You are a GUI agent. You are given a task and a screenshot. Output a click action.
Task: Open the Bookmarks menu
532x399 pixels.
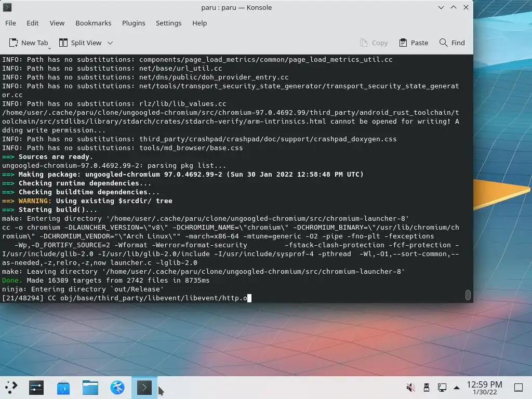(94, 23)
